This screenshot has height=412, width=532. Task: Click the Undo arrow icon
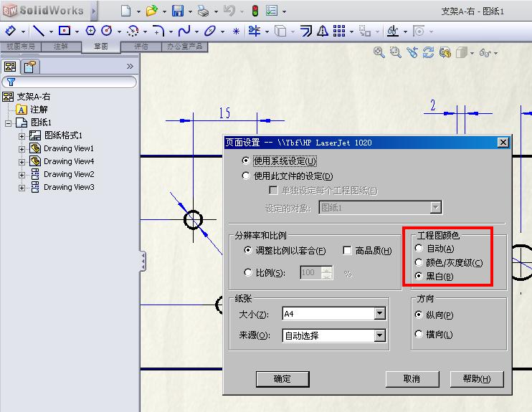point(229,11)
